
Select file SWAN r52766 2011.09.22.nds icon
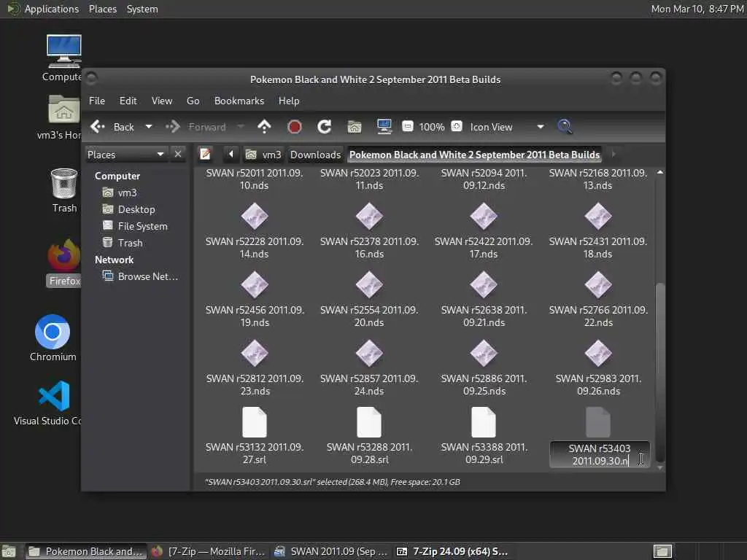(598, 285)
